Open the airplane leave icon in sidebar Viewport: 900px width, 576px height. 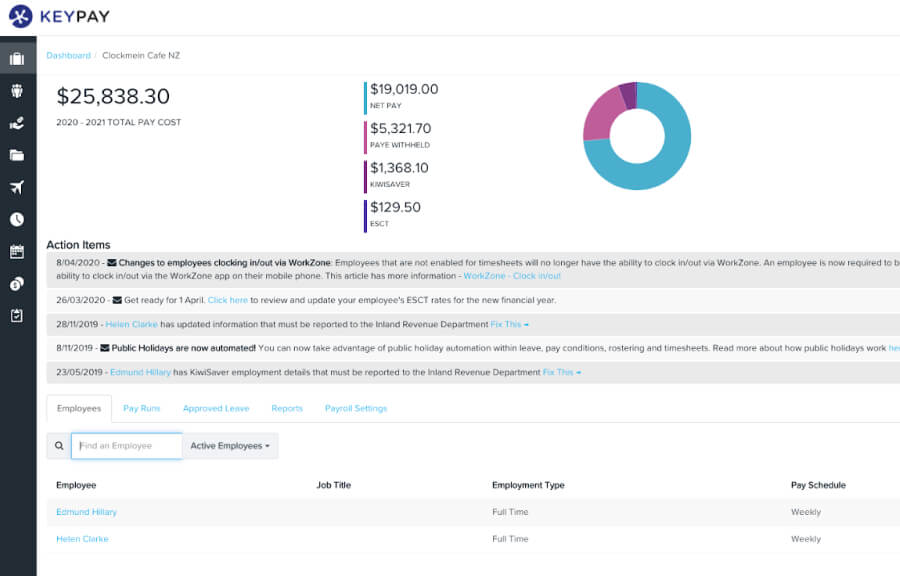tap(17, 187)
